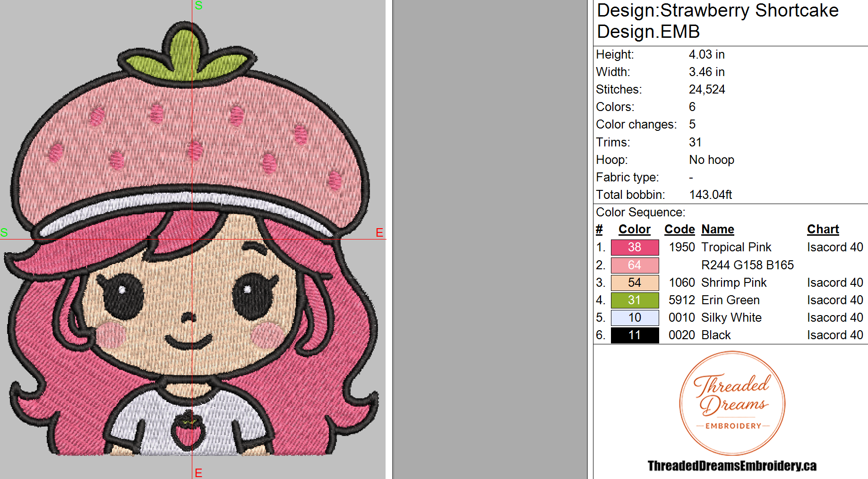Click the Silky White thread name
Image resolution: width=868 pixels, height=479 pixels.
[x=731, y=317]
